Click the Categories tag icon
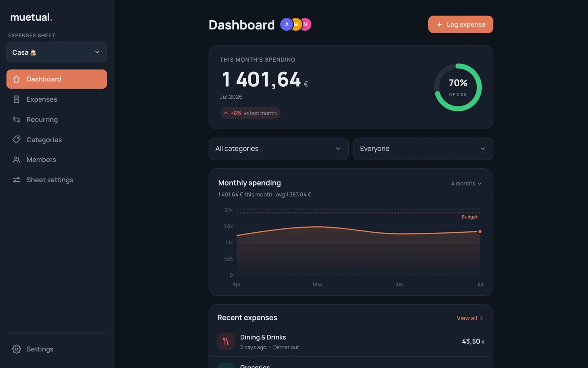 pyautogui.click(x=17, y=139)
